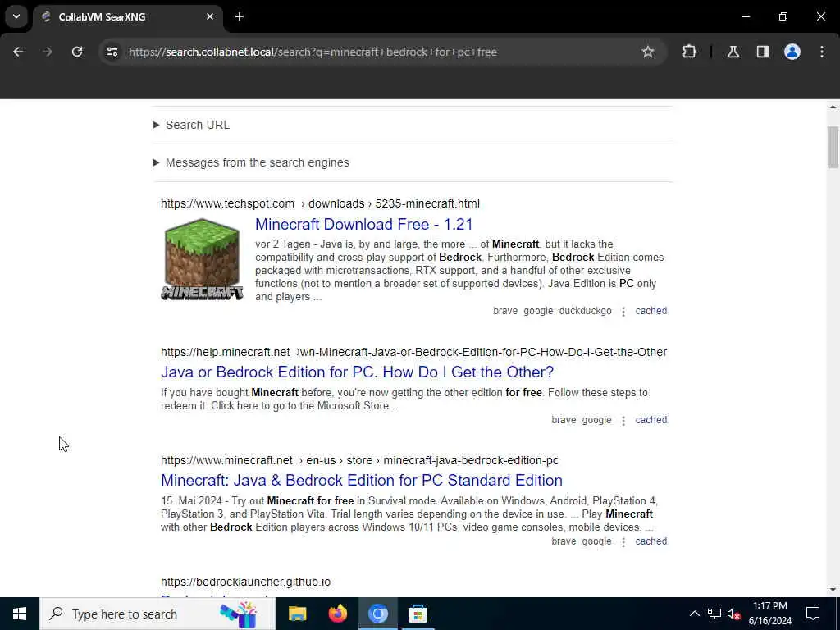840x630 pixels.
Task: View site information icon in address bar
Action: coord(112,52)
